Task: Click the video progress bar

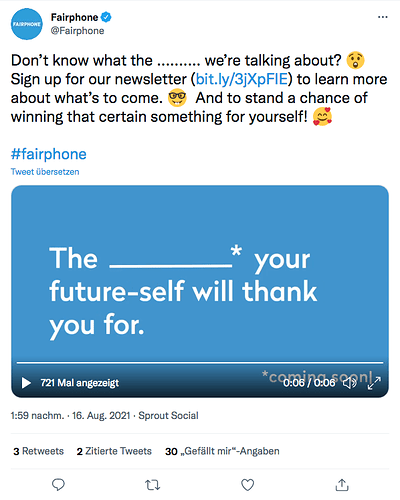Action: pyautogui.click(x=200, y=362)
